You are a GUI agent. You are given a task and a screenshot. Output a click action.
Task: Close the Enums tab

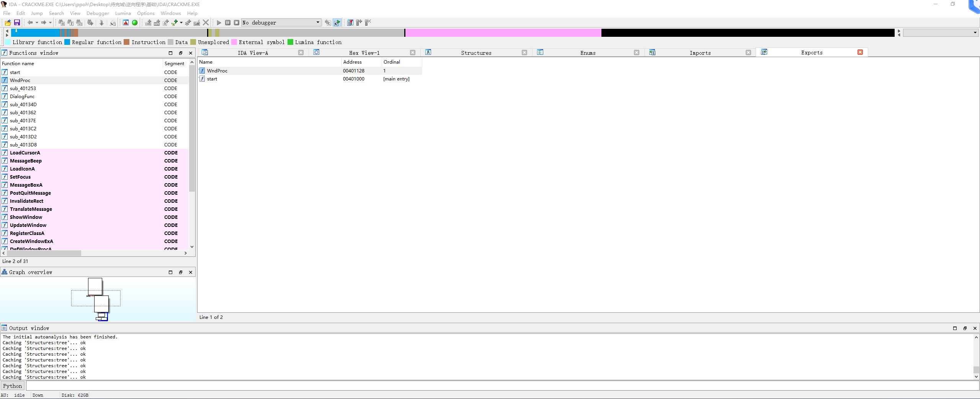pyautogui.click(x=637, y=53)
